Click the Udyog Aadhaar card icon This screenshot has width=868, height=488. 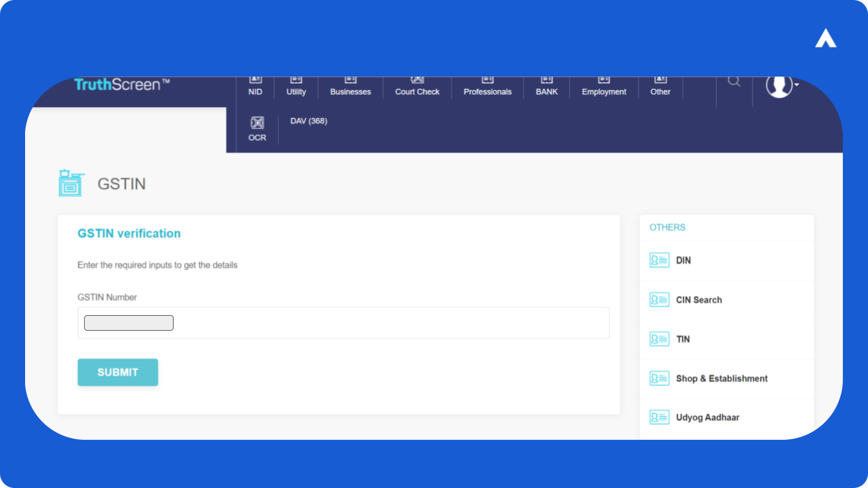coord(659,418)
